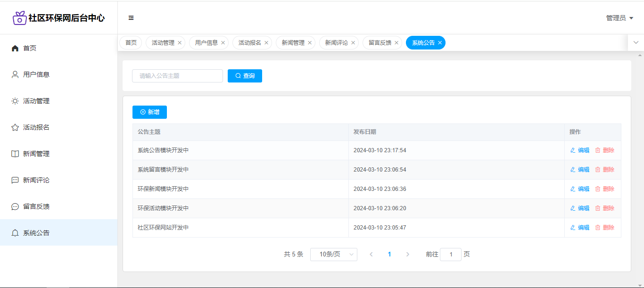Edit the 系统公告模块开发中 announcement
This screenshot has height=288, width=644.
[x=580, y=150]
